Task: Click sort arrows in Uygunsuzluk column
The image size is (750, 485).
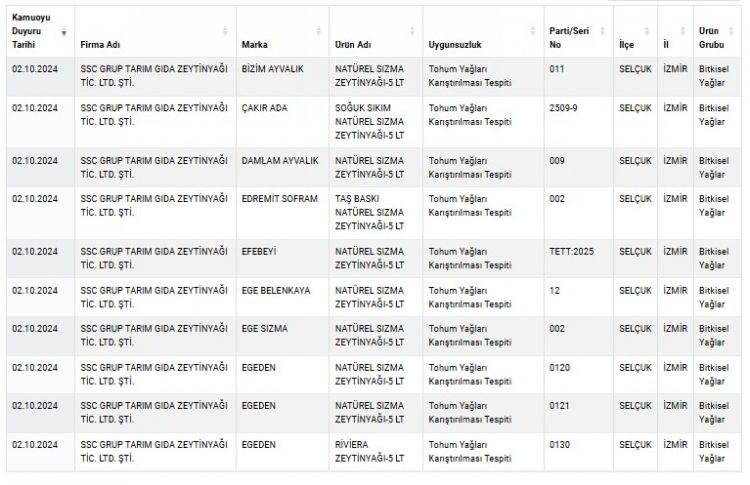Action: click(x=535, y=32)
